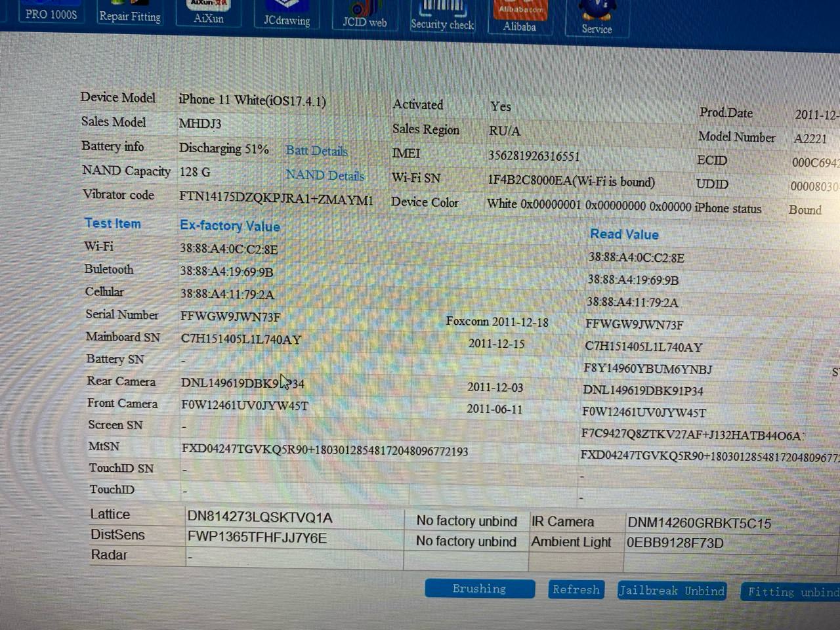Viewport: 840px width, 630px height.
Task: Select the Test Item column header
Action: (x=112, y=223)
